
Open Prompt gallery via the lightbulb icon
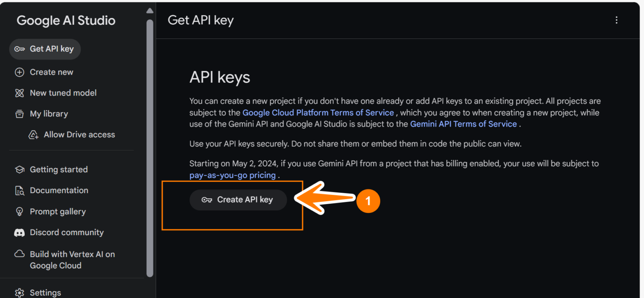20,211
